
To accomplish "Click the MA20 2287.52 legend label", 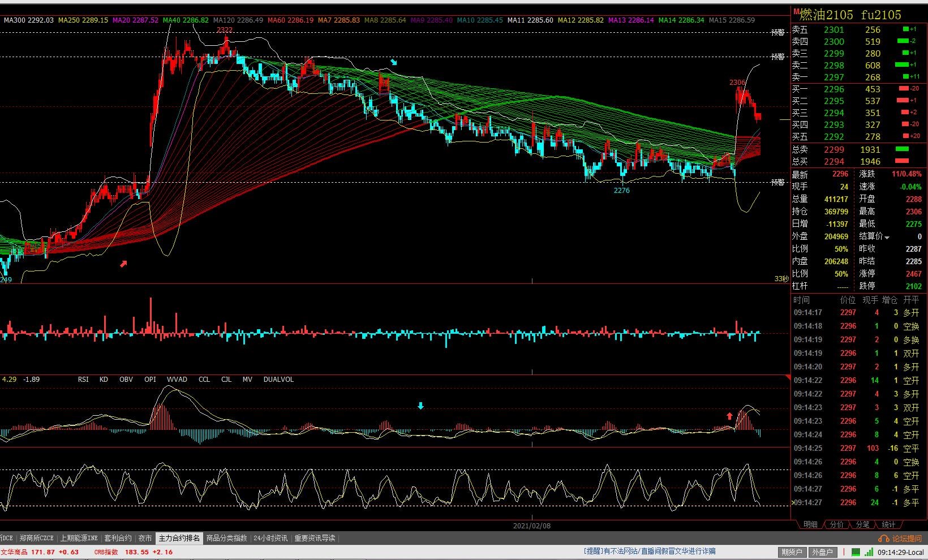I will [135, 20].
